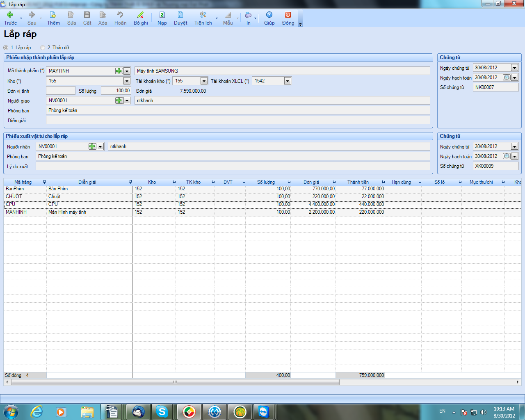Expand Mã thành phẩm dropdown

[x=127, y=71]
